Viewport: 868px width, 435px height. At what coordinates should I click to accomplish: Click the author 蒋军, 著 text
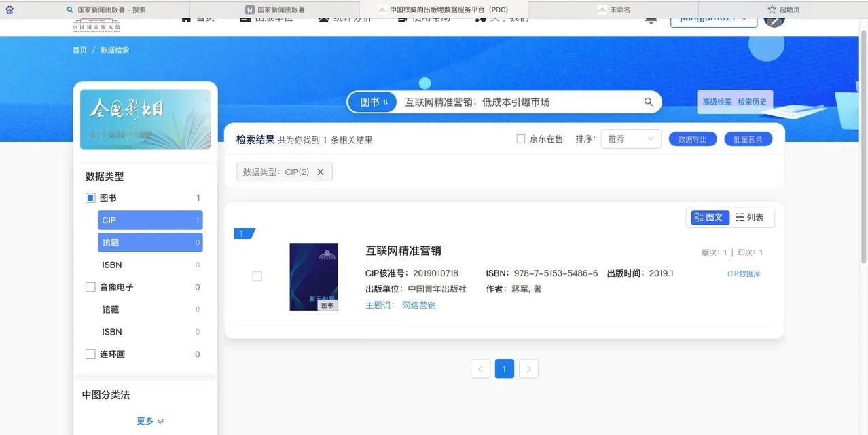pos(513,289)
